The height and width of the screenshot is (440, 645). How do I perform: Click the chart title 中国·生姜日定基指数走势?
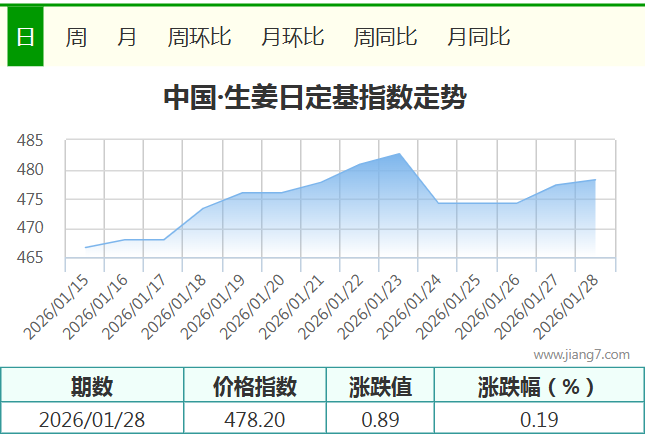tap(314, 98)
